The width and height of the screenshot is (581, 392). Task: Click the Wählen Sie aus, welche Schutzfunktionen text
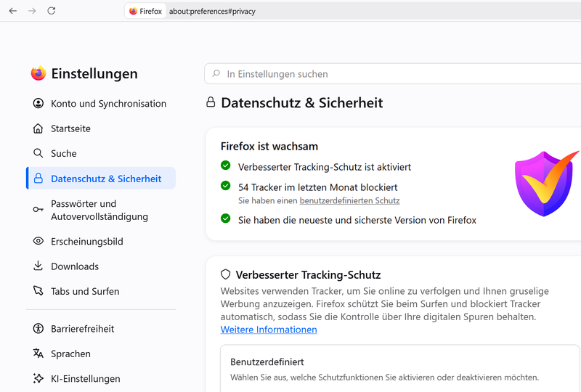tap(384, 377)
